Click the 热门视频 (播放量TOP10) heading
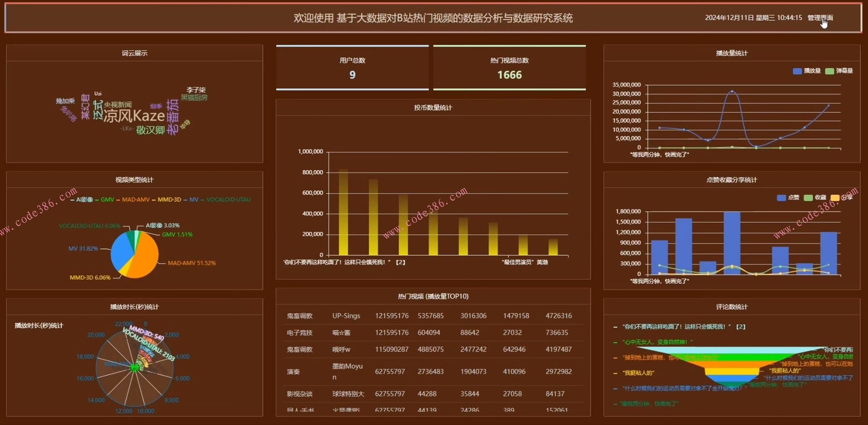The height and width of the screenshot is (425, 868). 433,296
